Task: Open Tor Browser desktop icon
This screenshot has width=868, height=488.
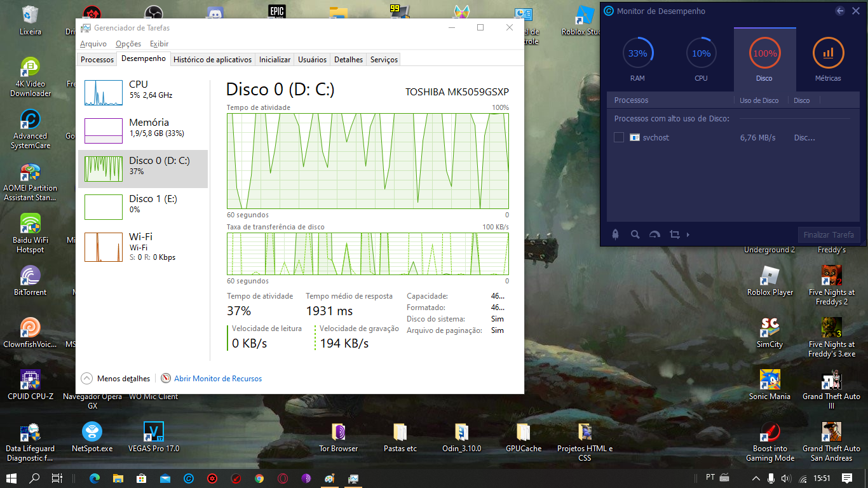Action: pyautogui.click(x=338, y=437)
